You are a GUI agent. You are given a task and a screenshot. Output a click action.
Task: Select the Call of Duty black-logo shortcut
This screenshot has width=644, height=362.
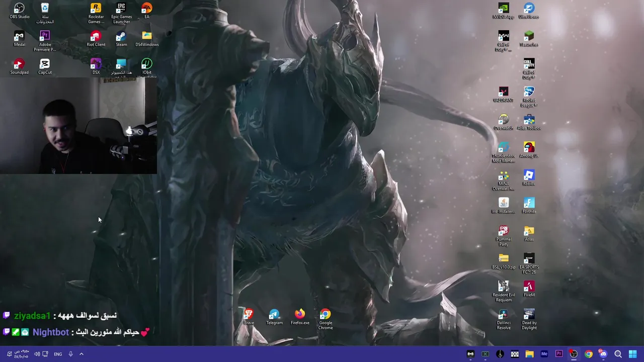click(x=529, y=69)
